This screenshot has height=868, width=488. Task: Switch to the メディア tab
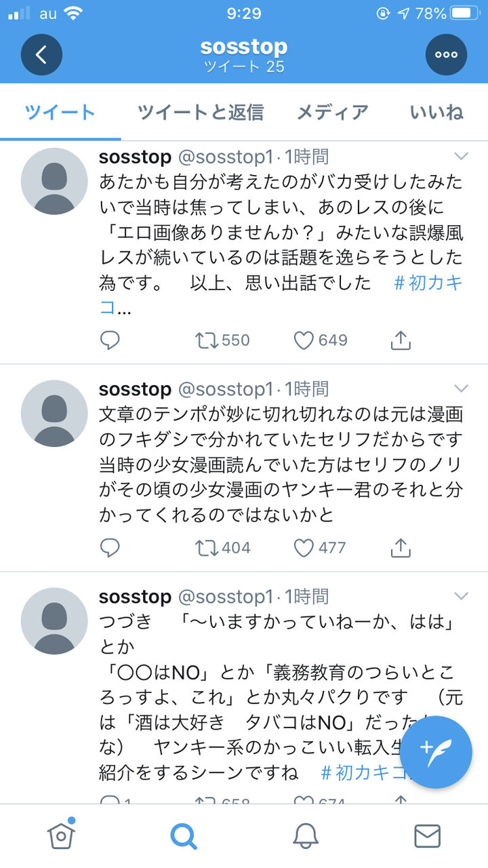(x=332, y=112)
